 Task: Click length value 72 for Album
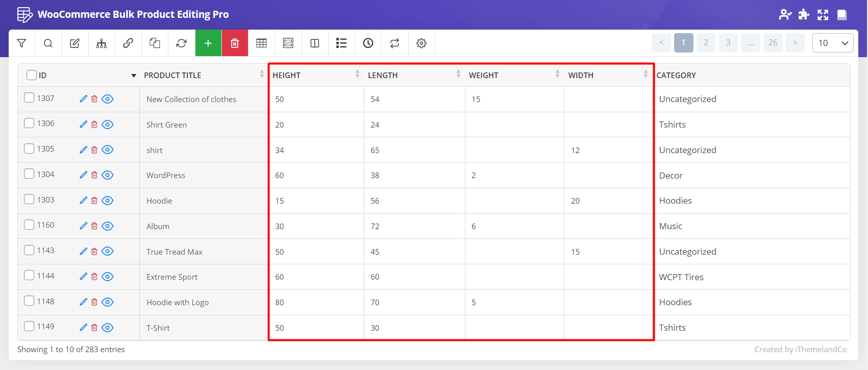[x=375, y=227]
